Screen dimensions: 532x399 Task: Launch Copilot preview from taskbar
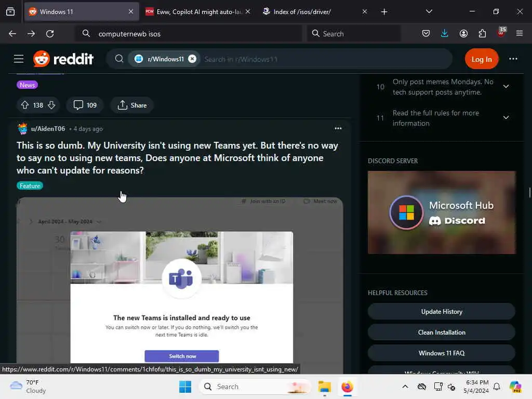pyautogui.click(x=515, y=387)
